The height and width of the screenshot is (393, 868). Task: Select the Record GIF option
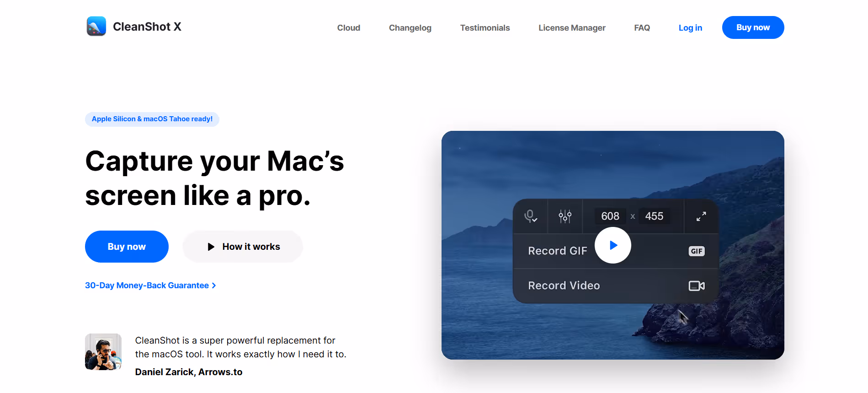pos(616,251)
